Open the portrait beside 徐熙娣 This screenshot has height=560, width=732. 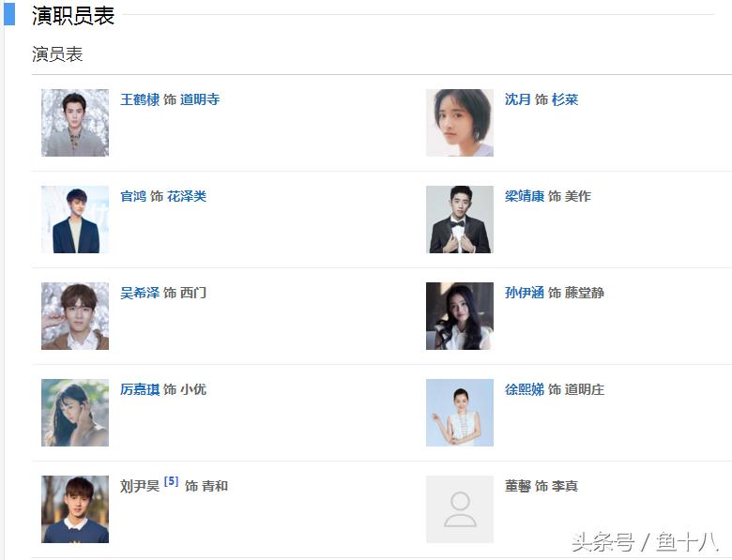tap(459, 413)
